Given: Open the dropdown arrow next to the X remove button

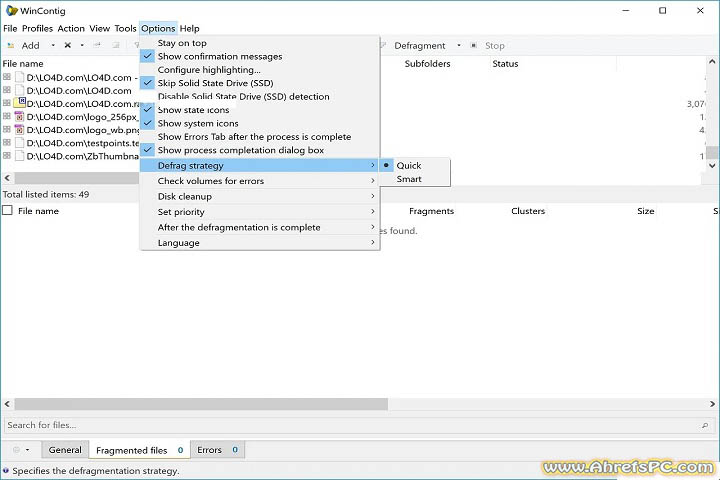Looking at the screenshot, I should pos(82,45).
